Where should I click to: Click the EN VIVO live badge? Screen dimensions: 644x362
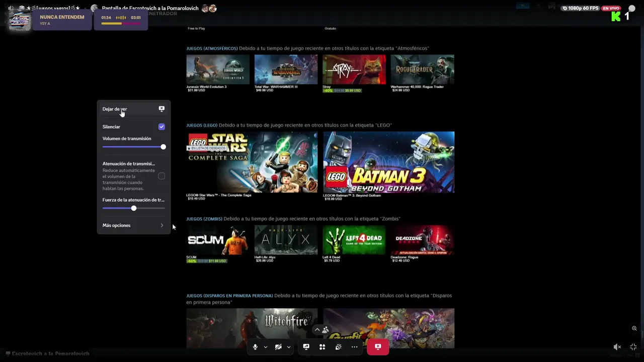point(611,8)
